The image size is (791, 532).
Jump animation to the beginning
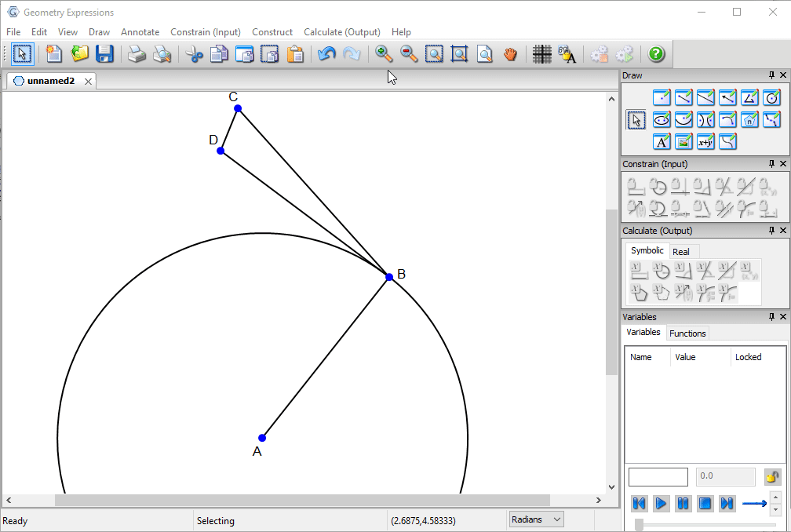639,503
